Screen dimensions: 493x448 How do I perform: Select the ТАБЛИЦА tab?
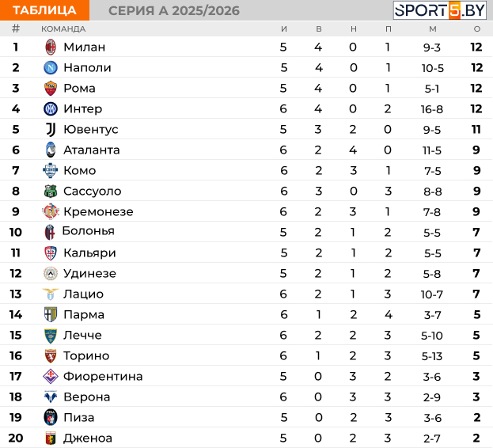[45, 10]
